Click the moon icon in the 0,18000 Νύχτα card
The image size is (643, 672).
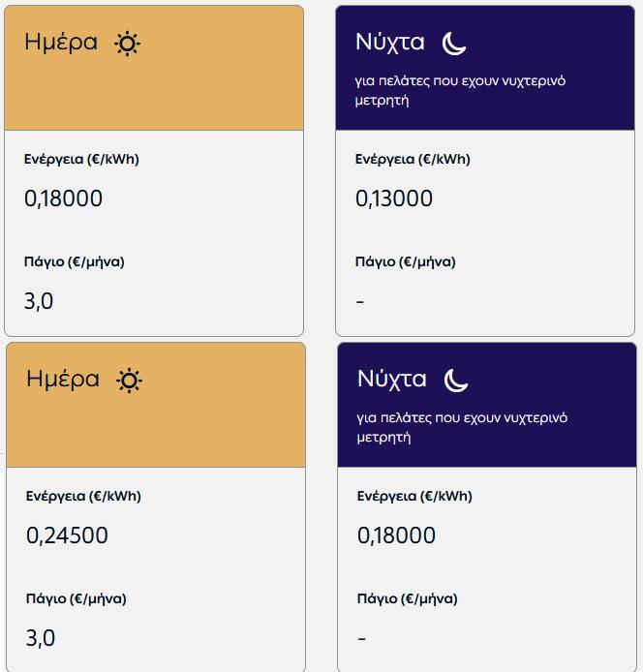click(x=456, y=380)
